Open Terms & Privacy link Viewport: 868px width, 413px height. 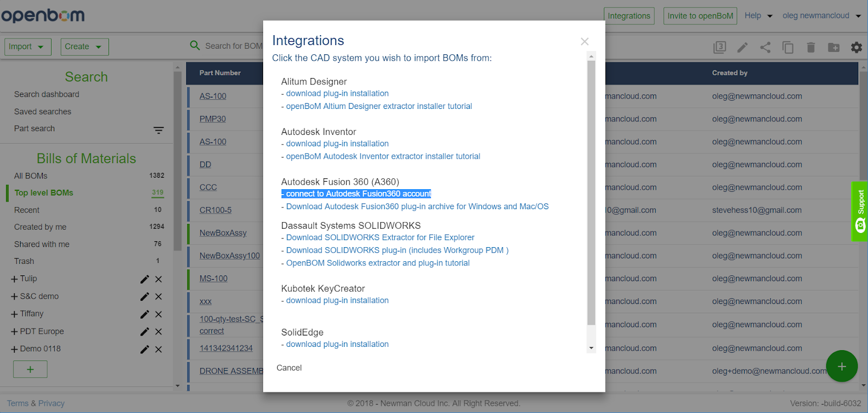(36, 403)
